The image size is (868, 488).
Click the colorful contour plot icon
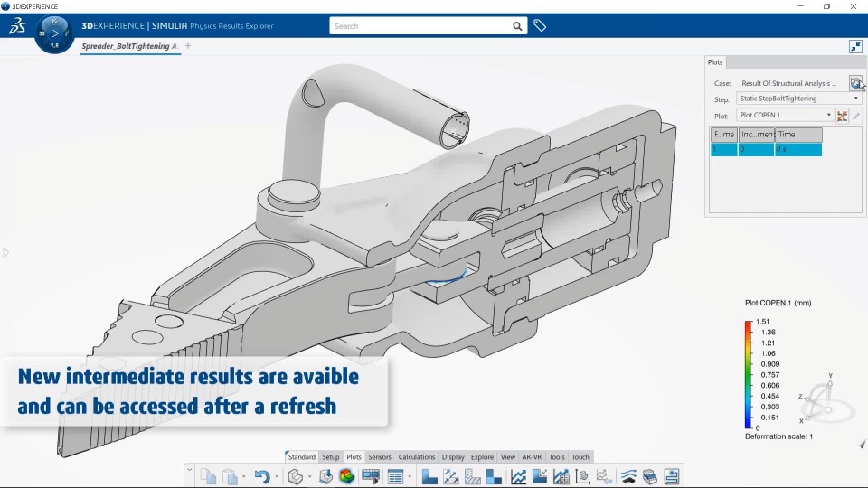point(347,476)
